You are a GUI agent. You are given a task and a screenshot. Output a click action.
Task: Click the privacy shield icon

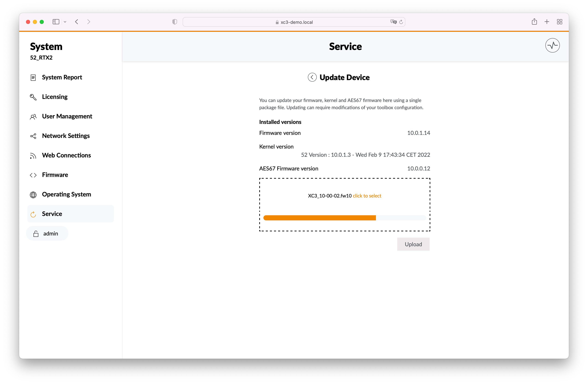(175, 22)
